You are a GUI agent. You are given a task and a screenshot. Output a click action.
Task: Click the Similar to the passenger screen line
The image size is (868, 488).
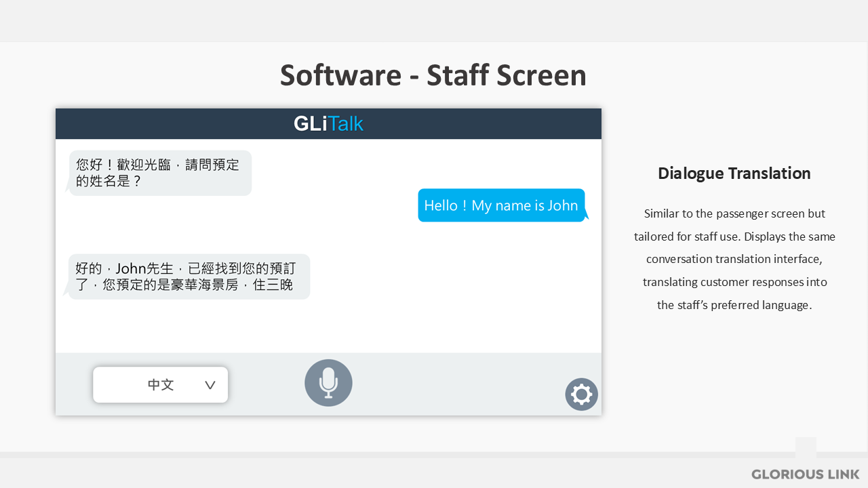click(734, 213)
